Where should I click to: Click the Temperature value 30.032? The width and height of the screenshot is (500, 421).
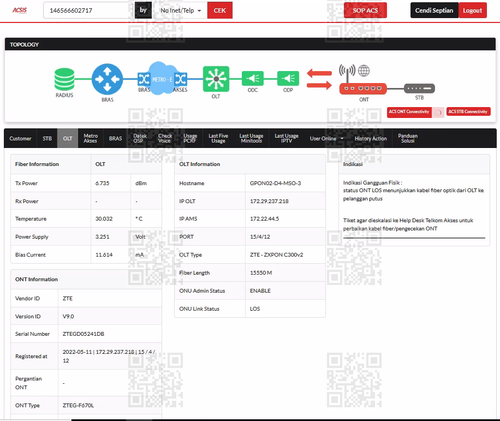[x=104, y=219]
